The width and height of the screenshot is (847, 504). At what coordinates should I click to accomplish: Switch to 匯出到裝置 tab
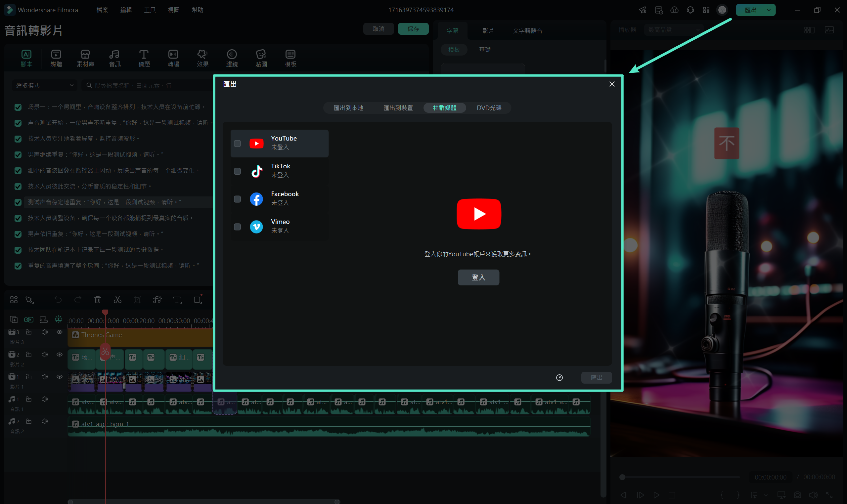pyautogui.click(x=398, y=108)
